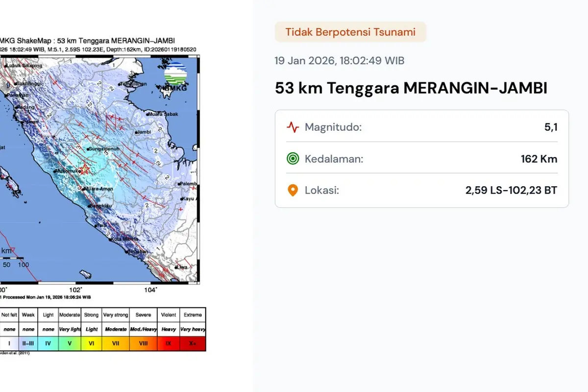Click the green depth target icon
The image size is (588, 392).
[x=293, y=159]
